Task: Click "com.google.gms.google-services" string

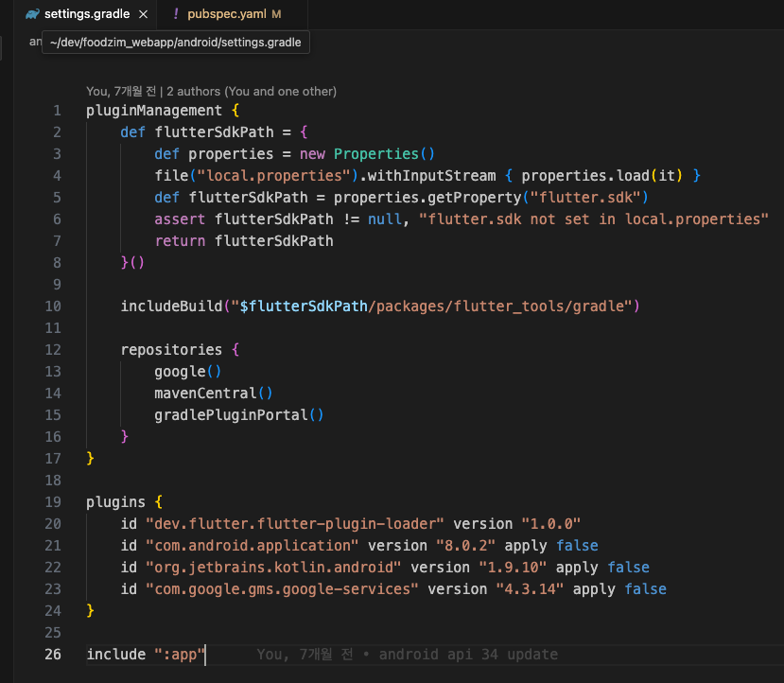Action: 282,589
